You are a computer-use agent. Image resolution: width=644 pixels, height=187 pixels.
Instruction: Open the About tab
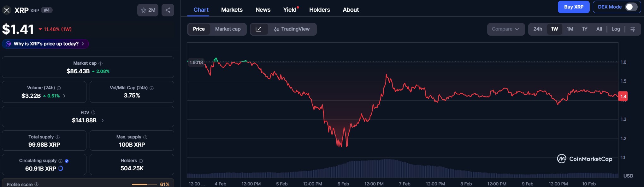351,10
